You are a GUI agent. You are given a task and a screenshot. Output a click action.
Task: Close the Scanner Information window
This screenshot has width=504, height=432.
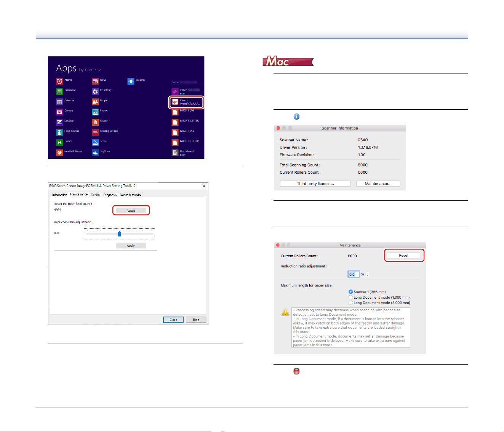278,128
